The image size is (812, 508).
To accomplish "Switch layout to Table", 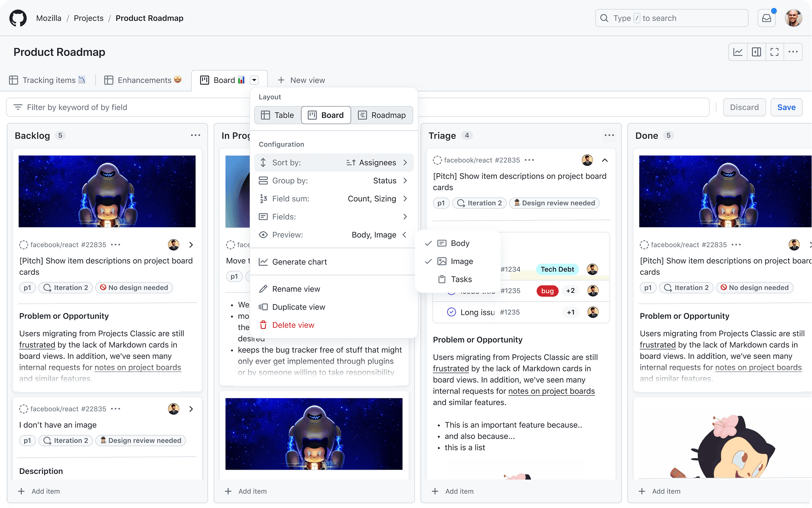I will coord(278,115).
